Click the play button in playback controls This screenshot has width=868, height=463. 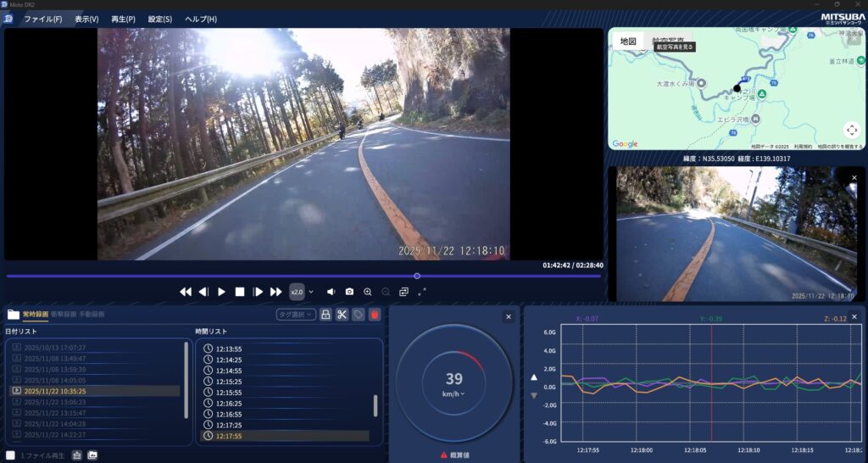(222, 292)
